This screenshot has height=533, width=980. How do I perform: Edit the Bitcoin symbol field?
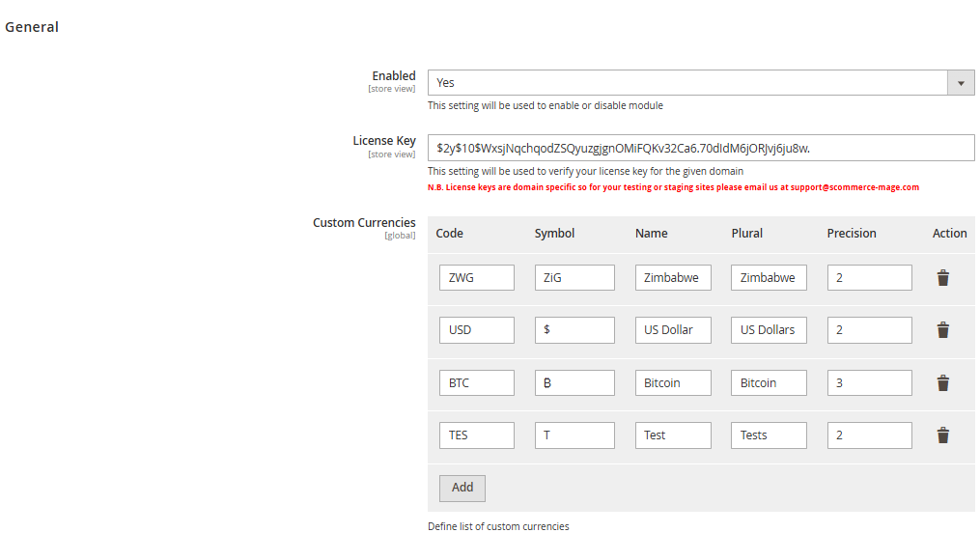click(574, 383)
